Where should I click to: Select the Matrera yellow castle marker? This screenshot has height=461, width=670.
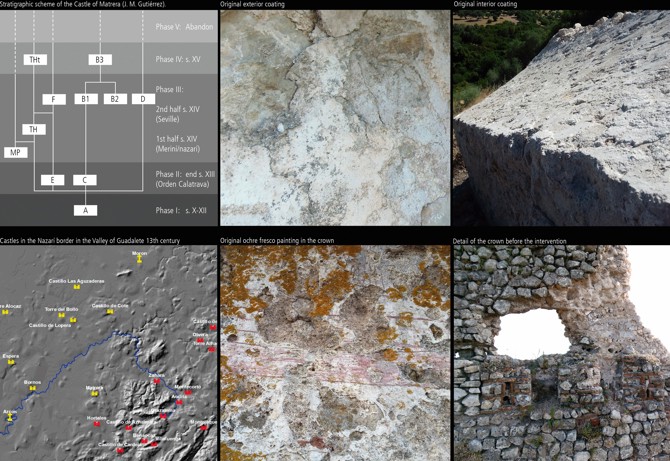pos(96,394)
